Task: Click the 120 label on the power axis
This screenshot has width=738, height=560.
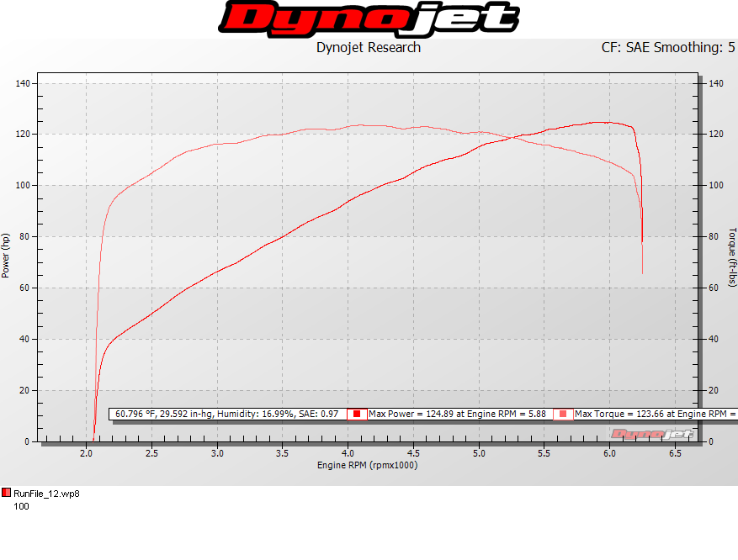Action: pyautogui.click(x=23, y=134)
